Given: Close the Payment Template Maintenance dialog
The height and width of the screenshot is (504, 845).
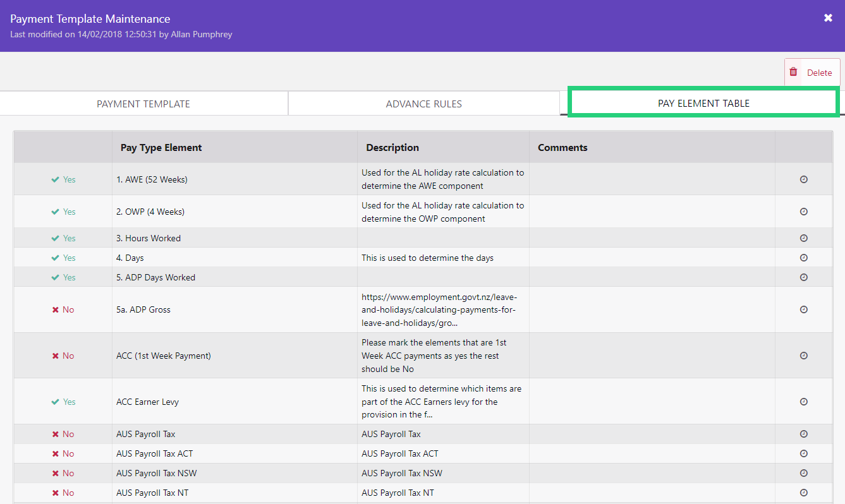Looking at the screenshot, I should coord(828,18).
